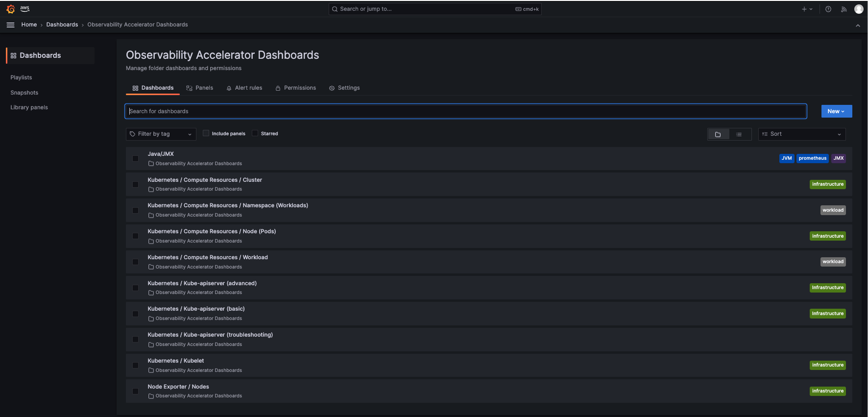The image size is (868, 417).
Task: Open the user profile avatar
Action: (859, 9)
